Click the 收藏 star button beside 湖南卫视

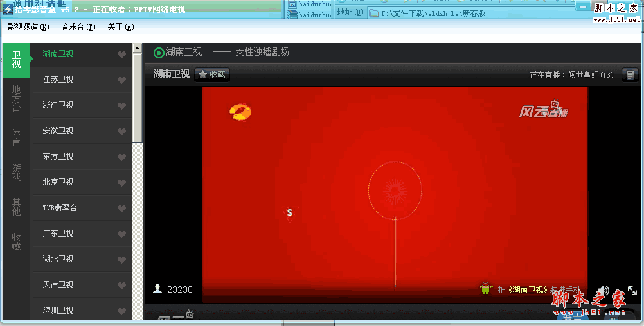212,74
